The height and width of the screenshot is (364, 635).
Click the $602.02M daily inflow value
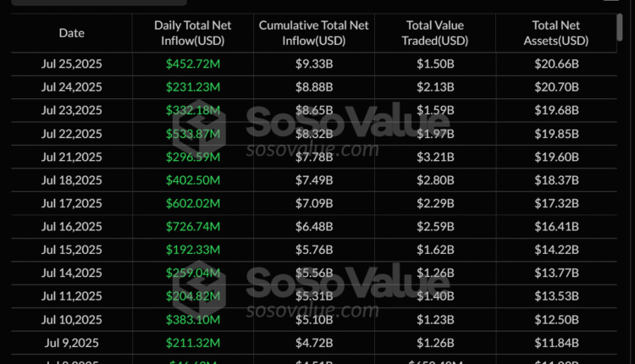pos(193,204)
